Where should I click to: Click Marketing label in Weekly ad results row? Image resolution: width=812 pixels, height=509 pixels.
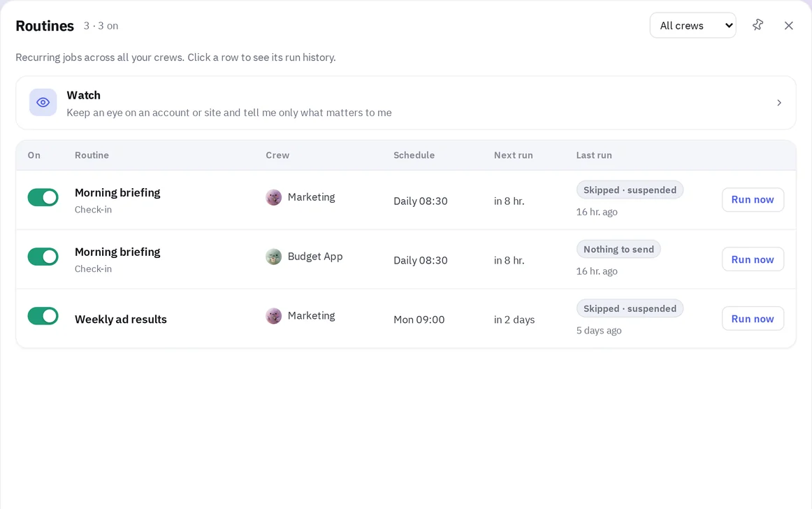311,315
